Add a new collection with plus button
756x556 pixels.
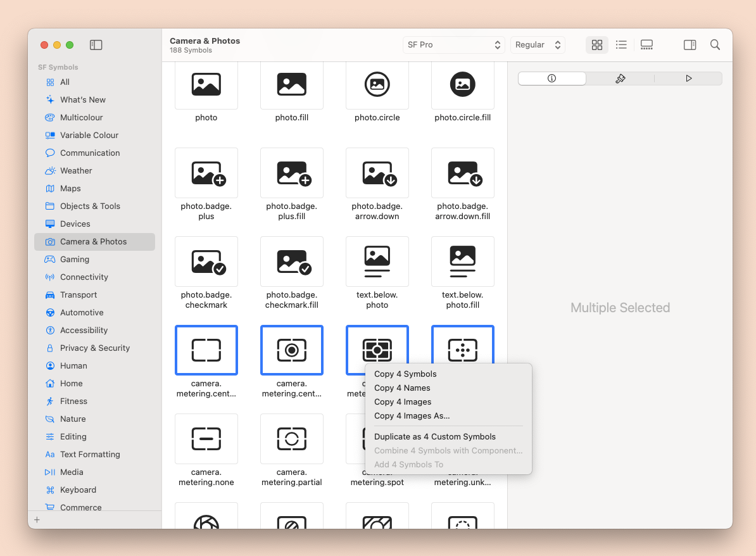(37, 520)
